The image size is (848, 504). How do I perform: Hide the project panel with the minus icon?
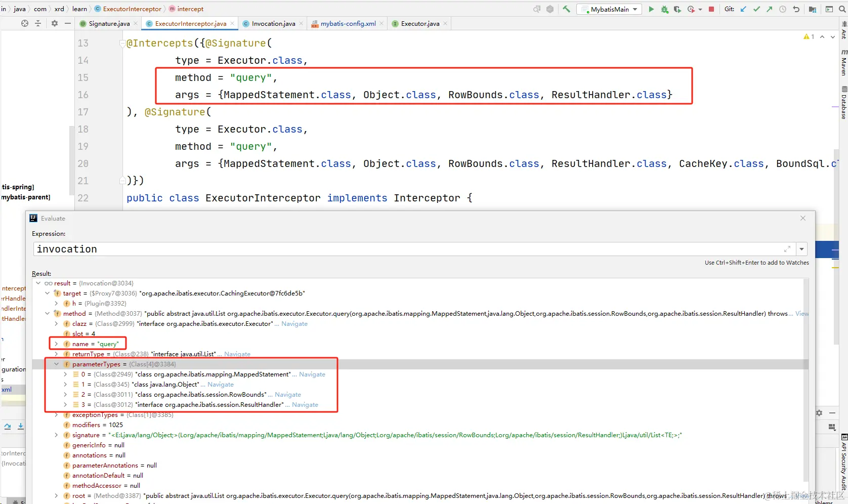pyautogui.click(x=68, y=23)
